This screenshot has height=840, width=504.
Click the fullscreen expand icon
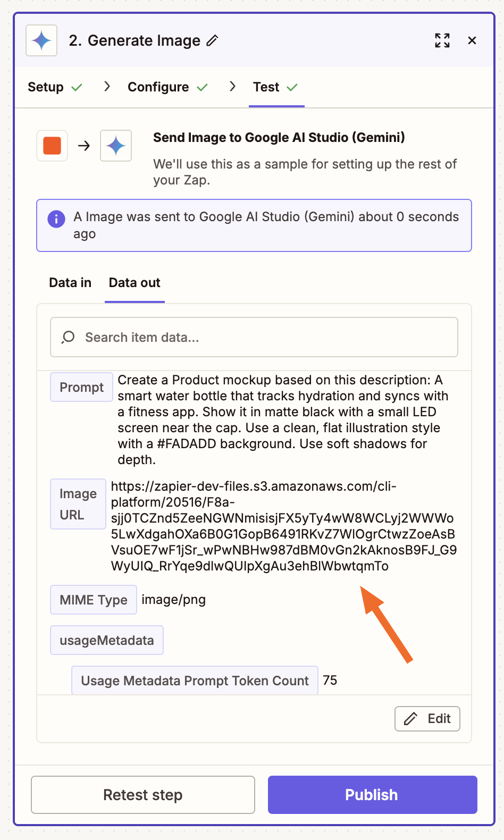click(442, 40)
